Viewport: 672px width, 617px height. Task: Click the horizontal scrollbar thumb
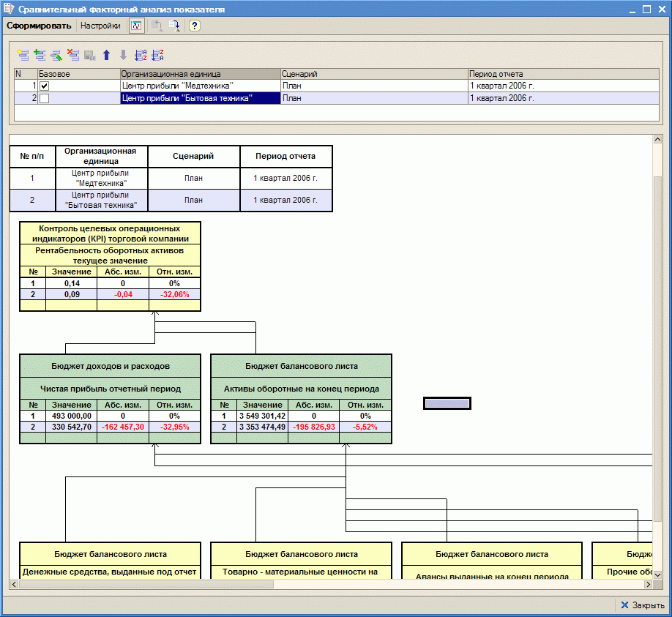[146, 585]
